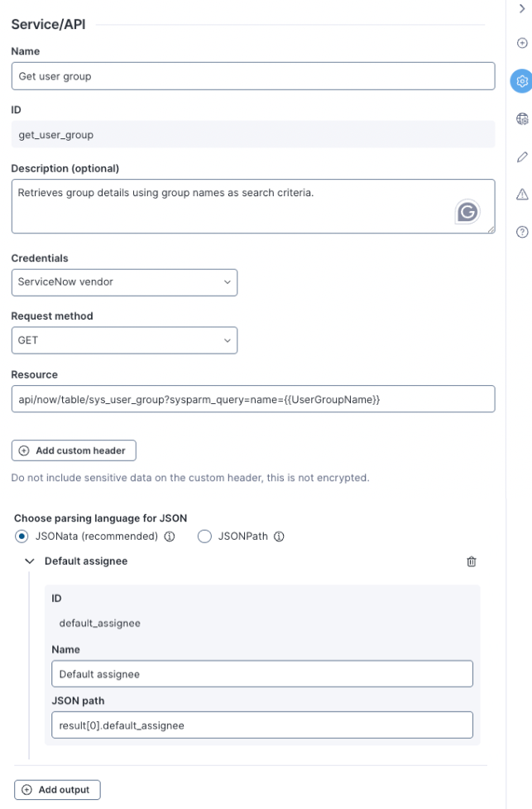Collapse the Default assignee section
The image size is (532, 809).
(x=31, y=561)
